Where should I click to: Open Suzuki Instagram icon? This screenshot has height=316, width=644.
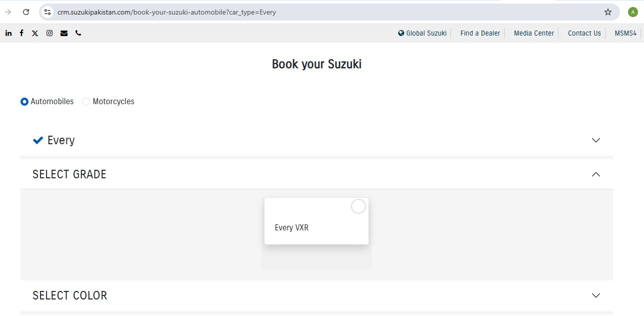(x=49, y=33)
